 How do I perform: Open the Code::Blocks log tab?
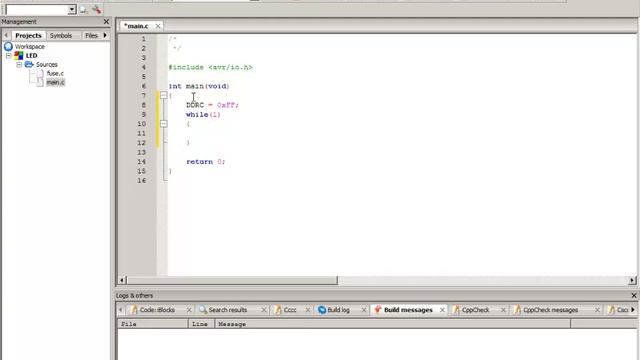pos(157,310)
